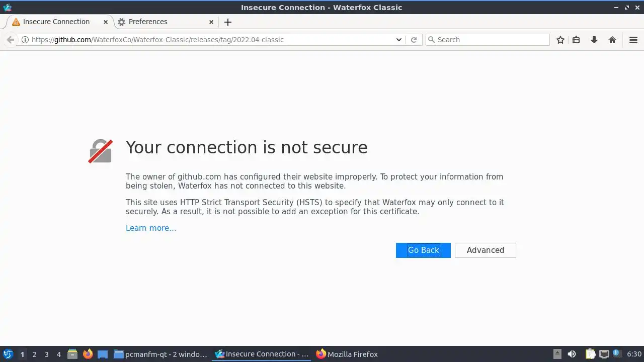Open the hamburger application menu

pyautogui.click(x=633, y=40)
